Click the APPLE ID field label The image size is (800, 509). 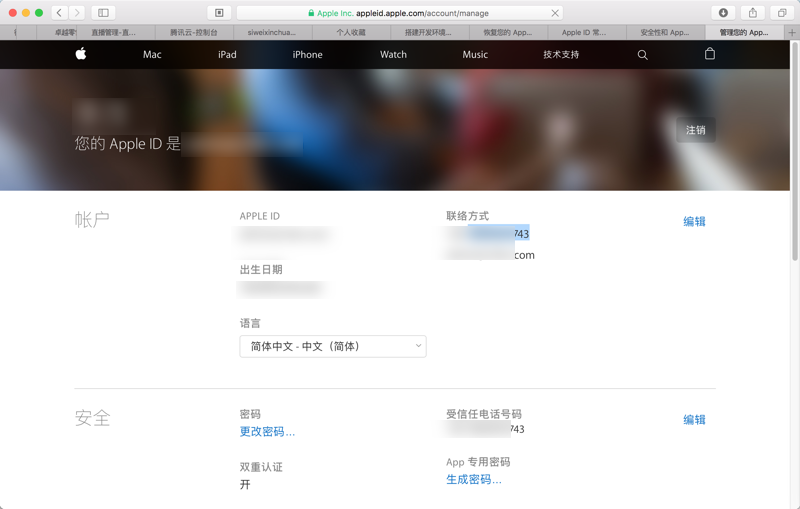tap(260, 216)
